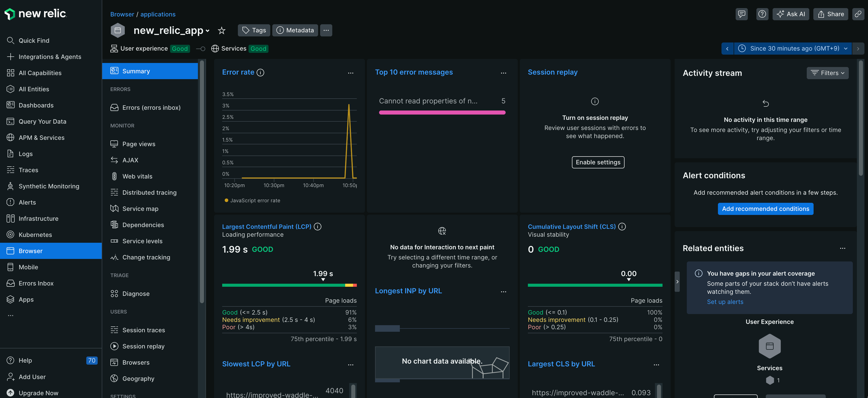Go to Synthetic Monitoring
This screenshot has height=398, width=868.
coord(49,186)
